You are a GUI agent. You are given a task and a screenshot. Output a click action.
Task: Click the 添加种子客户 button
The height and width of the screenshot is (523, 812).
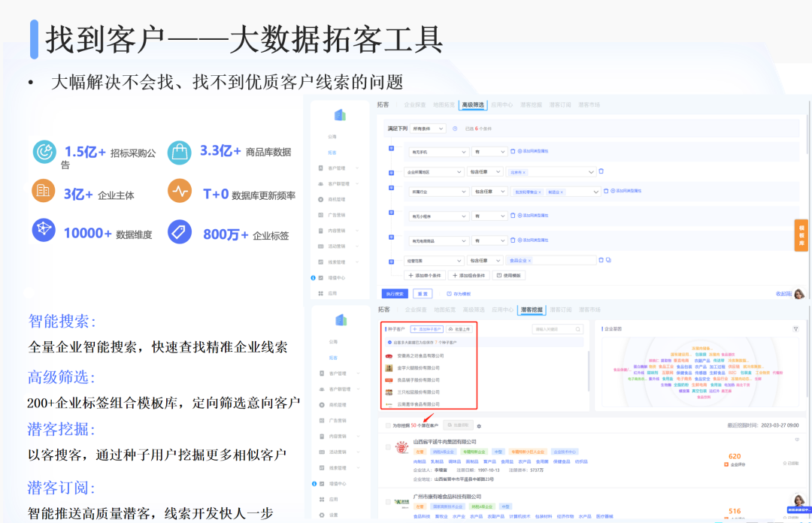click(x=426, y=329)
